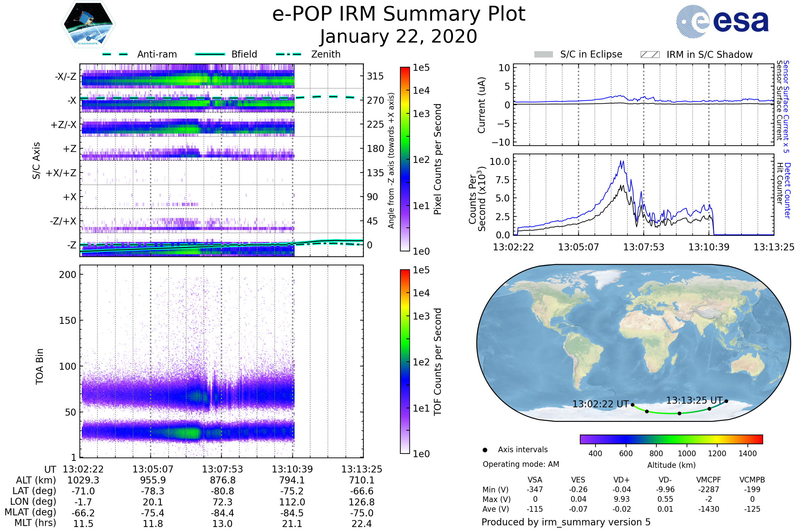Click the Bfield solid legend line
798x532 pixels.
tap(210, 54)
